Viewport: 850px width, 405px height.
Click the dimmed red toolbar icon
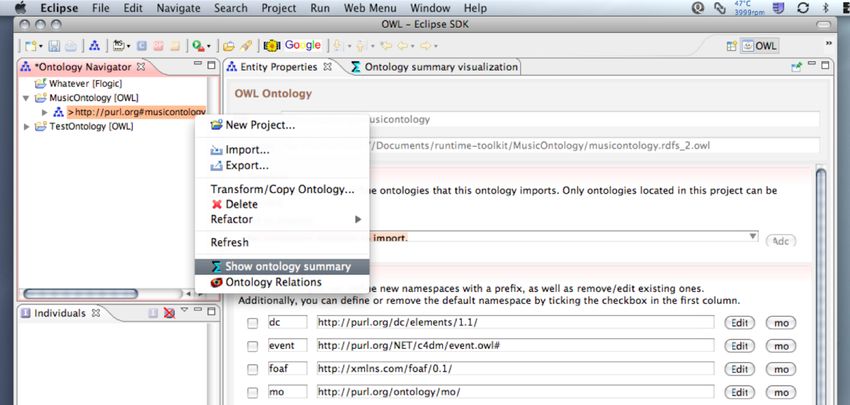(x=158, y=46)
